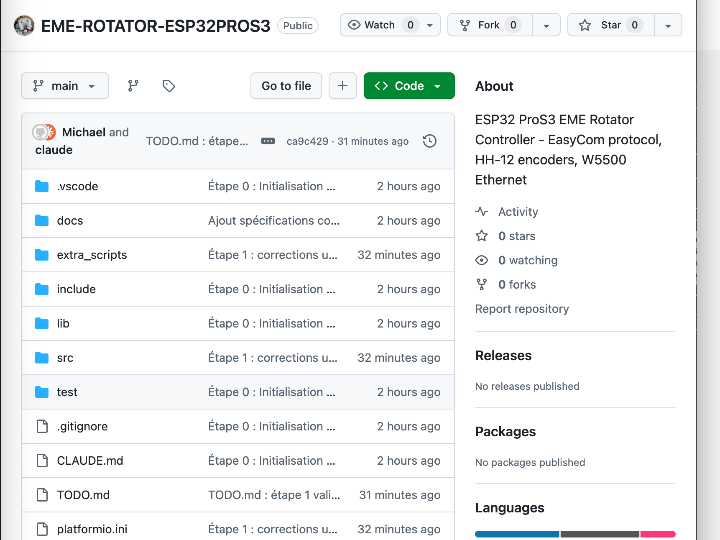Click Report repository link
Image resolution: width=720 pixels, height=540 pixels.
(522, 309)
